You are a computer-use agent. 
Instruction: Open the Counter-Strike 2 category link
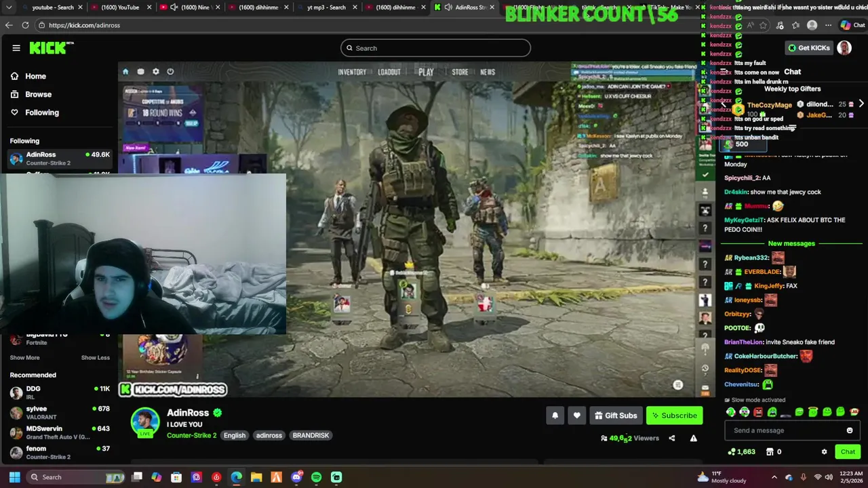191,435
